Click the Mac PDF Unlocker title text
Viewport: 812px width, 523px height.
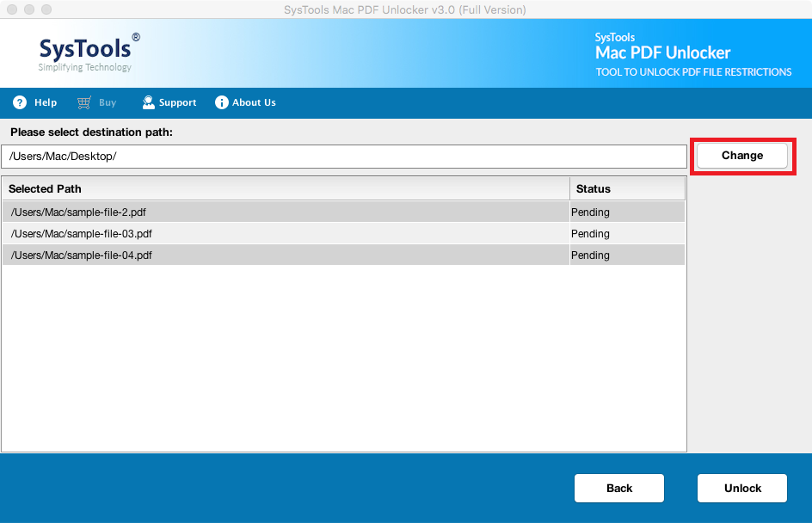663,52
